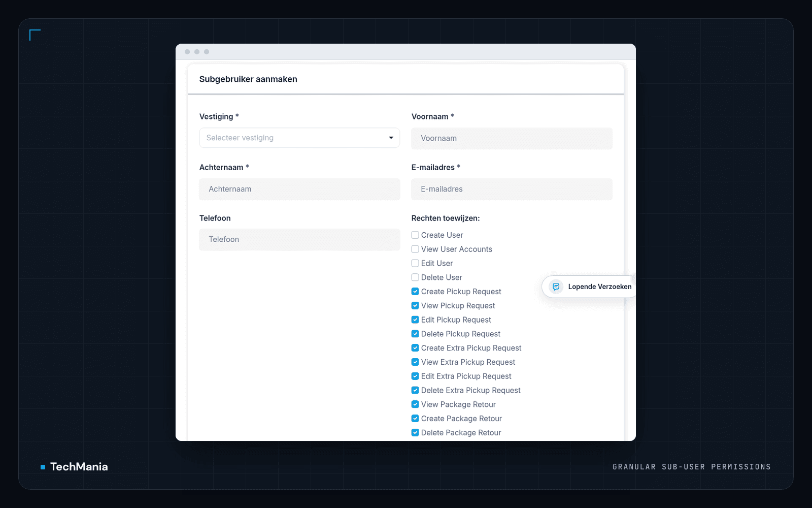Untick Delete Pickup Request checkbox
The width and height of the screenshot is (812, 508).
[x=415, y=334]
